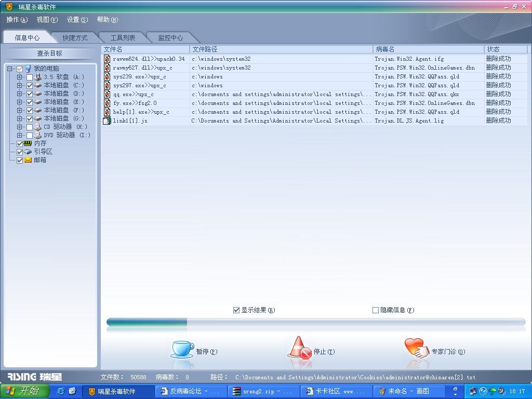
Task: Switch to the 快捷方式 tab
Action: pos(75,37)
